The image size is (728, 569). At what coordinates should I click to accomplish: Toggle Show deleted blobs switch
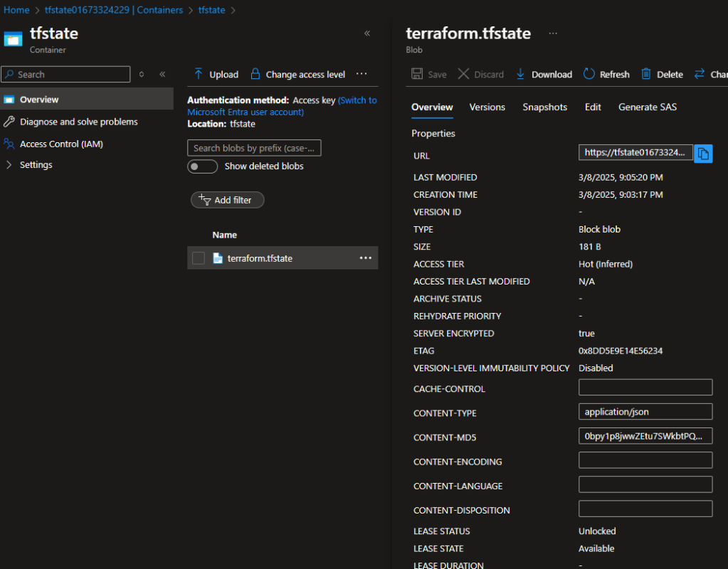(x=202, y=166)
